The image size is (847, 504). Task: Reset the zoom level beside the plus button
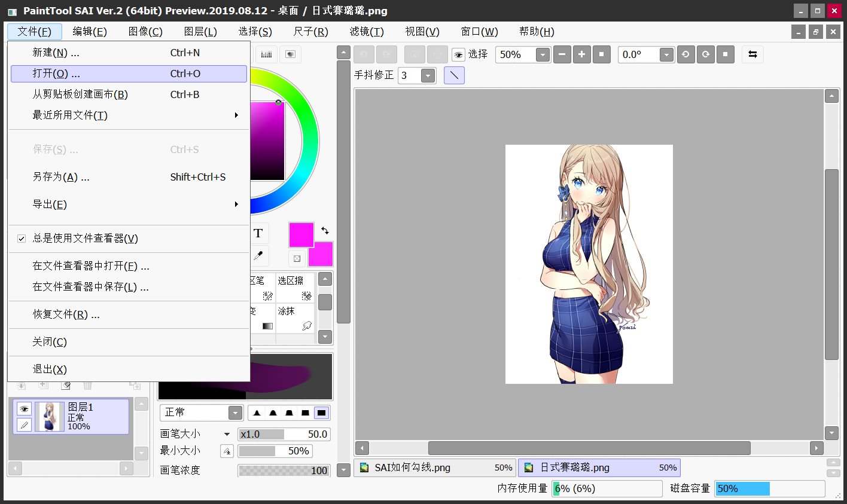(602, 54)
